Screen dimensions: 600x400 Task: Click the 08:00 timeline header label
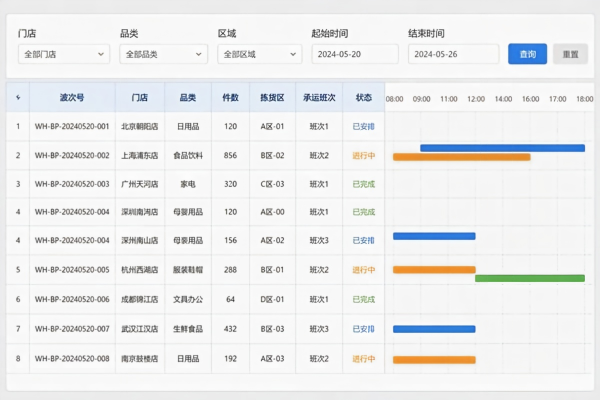coord(394,99)
